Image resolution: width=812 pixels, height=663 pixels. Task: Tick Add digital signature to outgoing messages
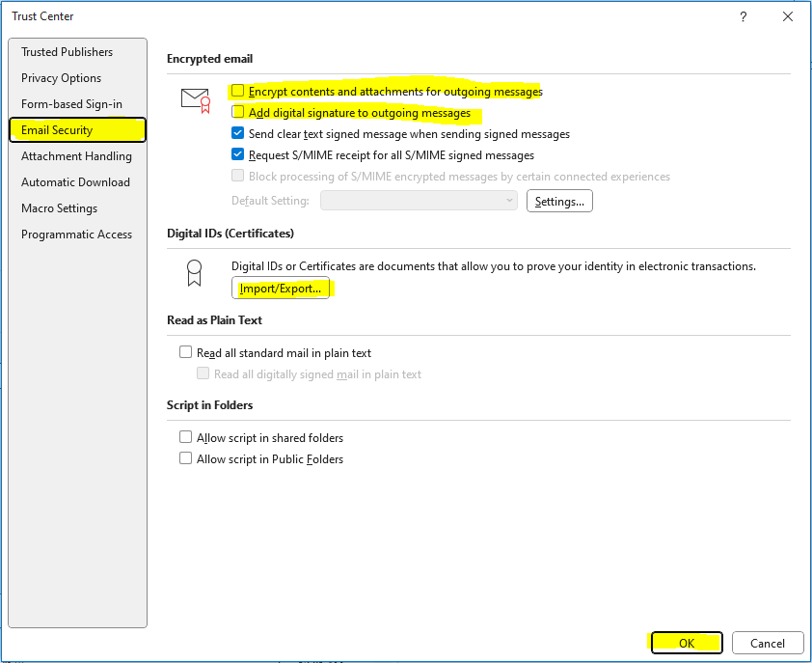coord(237,112)
